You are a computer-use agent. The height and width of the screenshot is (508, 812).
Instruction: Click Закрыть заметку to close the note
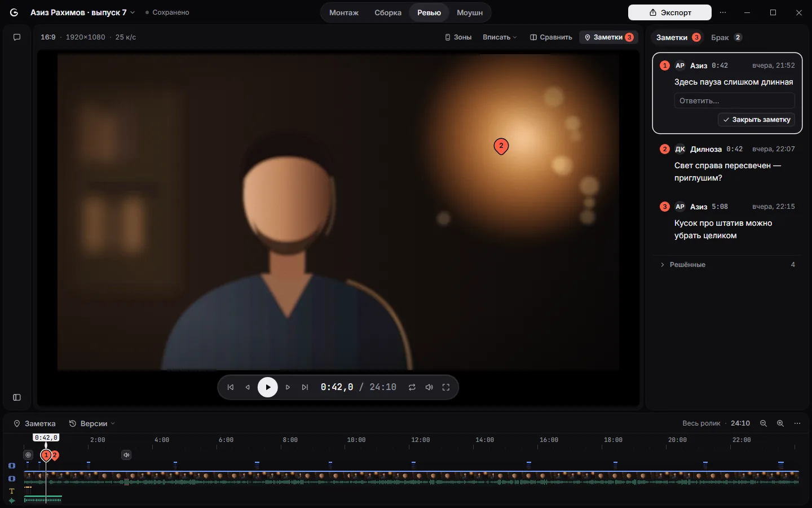[756, 120]
